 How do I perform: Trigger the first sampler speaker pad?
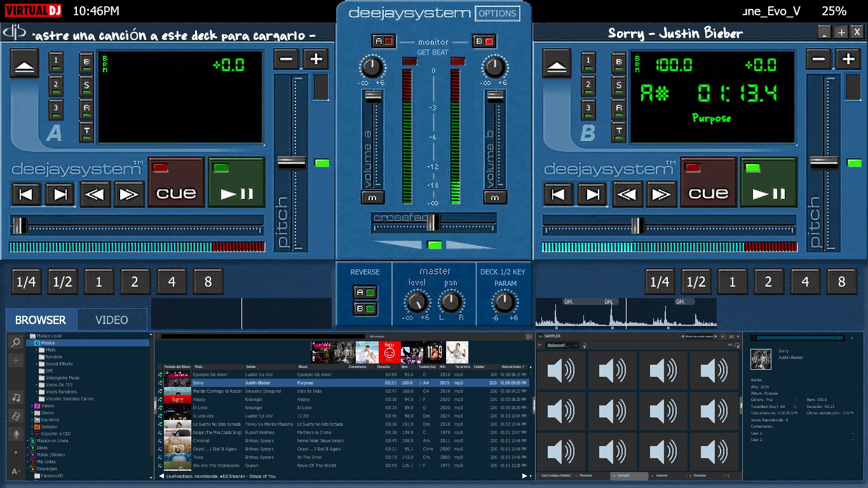pyautogui.click(x=561, y=370)
